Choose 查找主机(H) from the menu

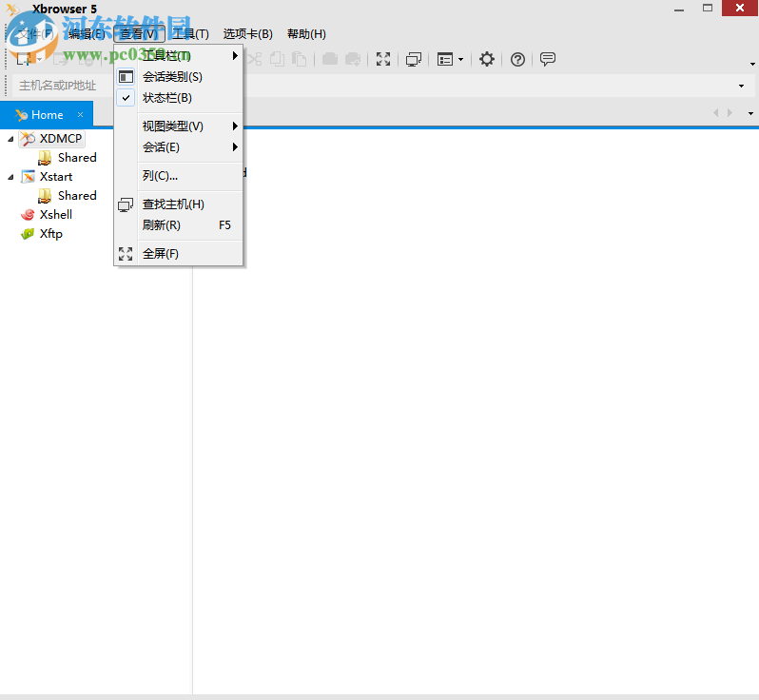click(x=179, y=204)
